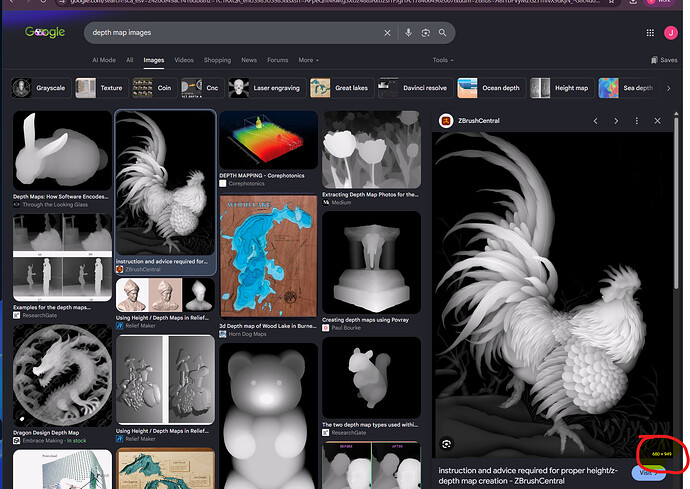690x489 pixels.
Task: Show previous image in ZBrushCentral panel
Action: click(595, 121)
